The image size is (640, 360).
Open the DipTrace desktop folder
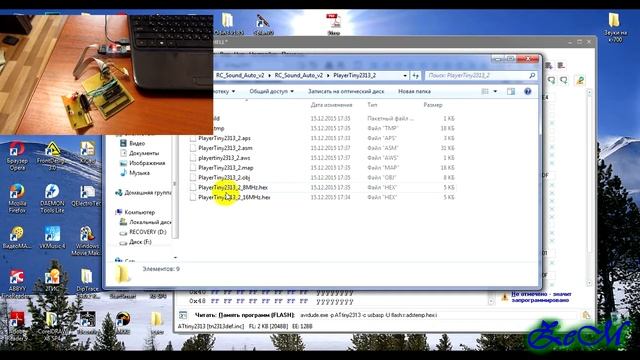click(x=87, y=283)
